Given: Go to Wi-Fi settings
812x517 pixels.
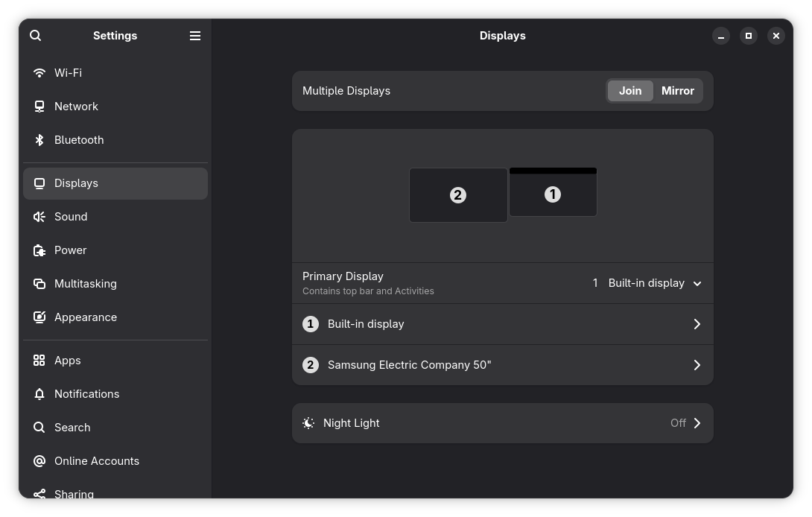Looking at the screenshot, I should pos(115,73).
